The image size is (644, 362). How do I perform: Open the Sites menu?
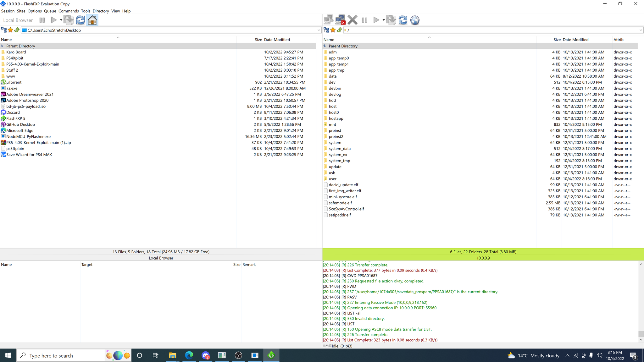(21, 11)
